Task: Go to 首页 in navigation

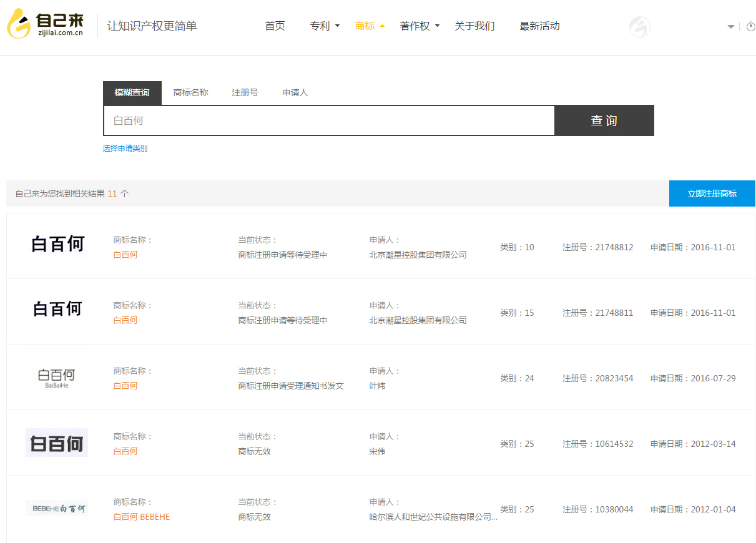Action: click(275, 26)
